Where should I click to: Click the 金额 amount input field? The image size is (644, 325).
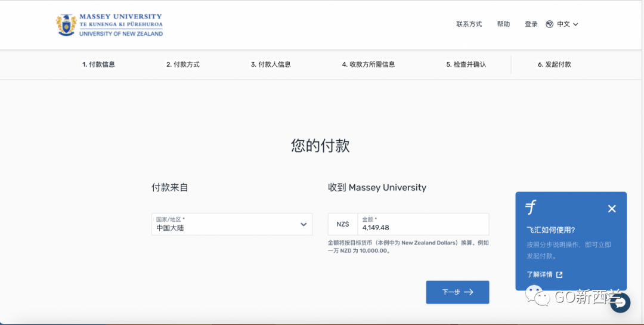[423, 224]
